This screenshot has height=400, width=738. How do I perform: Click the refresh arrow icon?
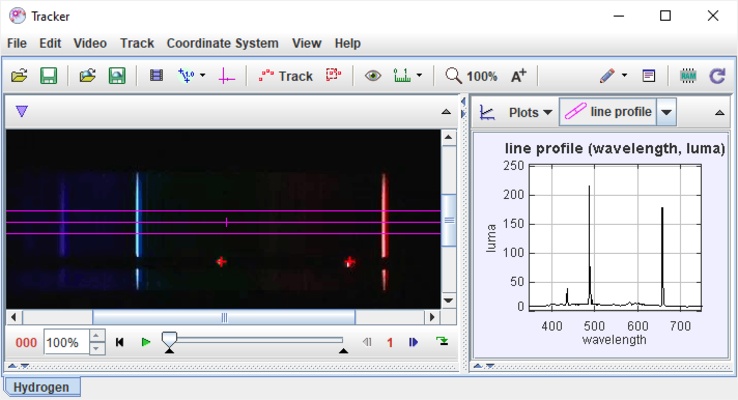tap(717, 76)
